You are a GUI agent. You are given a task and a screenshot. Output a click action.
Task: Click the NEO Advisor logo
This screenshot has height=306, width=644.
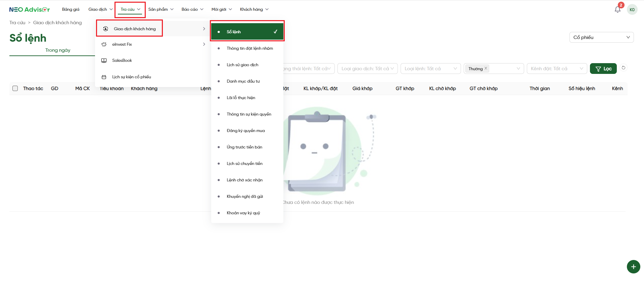tap(30, 9)
